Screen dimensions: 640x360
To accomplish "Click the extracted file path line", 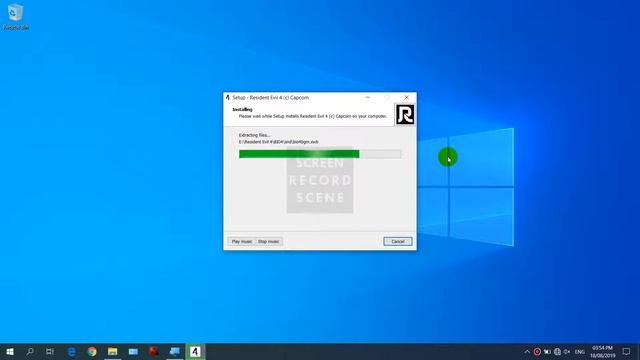I will pos(278,142).
